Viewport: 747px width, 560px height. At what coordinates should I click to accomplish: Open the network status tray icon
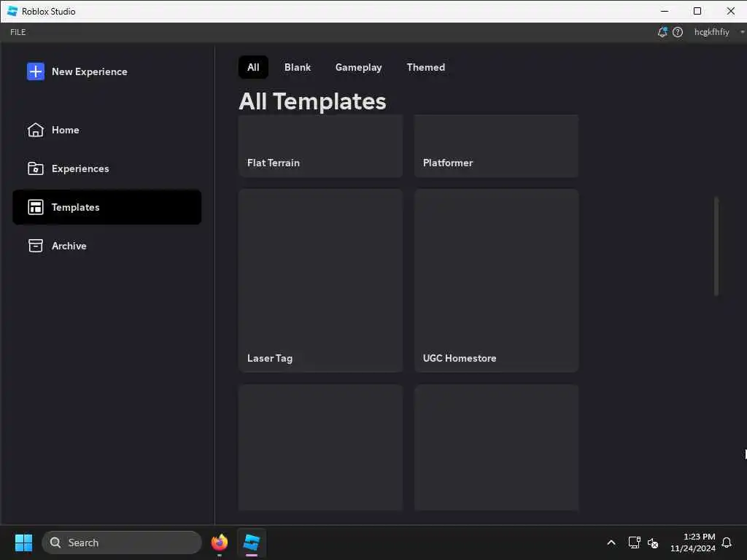634,542
